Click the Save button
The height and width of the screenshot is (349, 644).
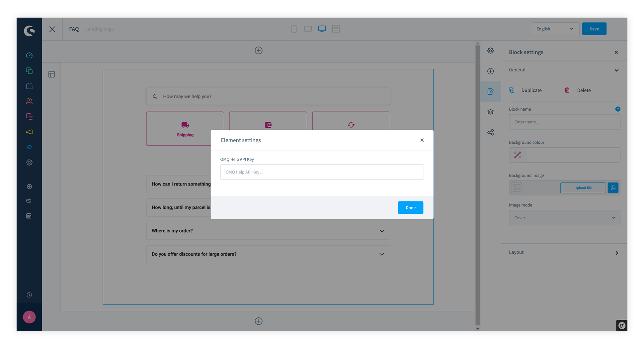(x=594, y=29)
